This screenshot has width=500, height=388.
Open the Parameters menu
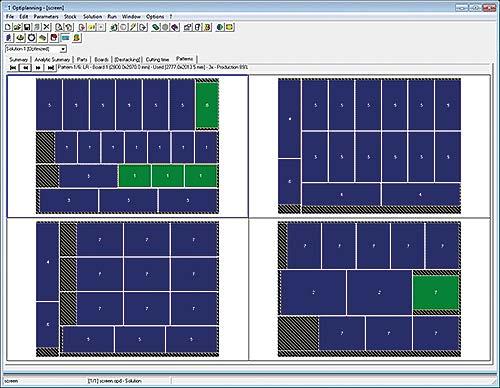pos(46,16)
